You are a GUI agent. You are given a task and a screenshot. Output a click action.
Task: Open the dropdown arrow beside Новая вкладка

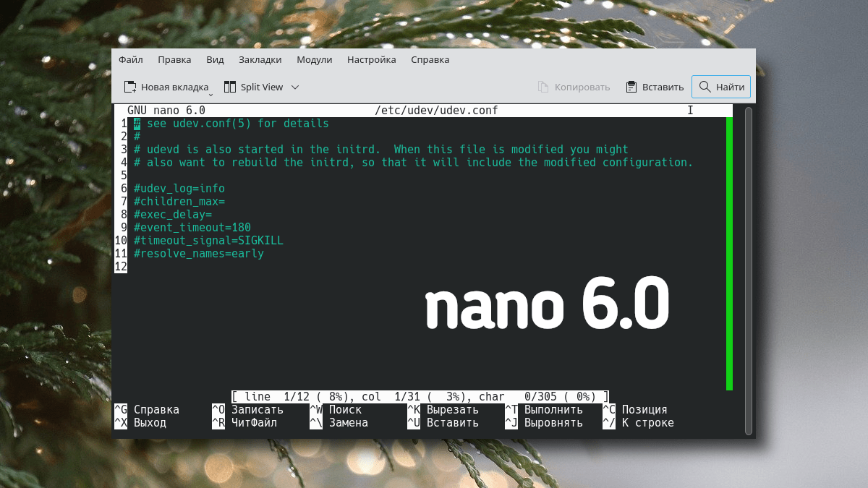click(x=210, y=94)
